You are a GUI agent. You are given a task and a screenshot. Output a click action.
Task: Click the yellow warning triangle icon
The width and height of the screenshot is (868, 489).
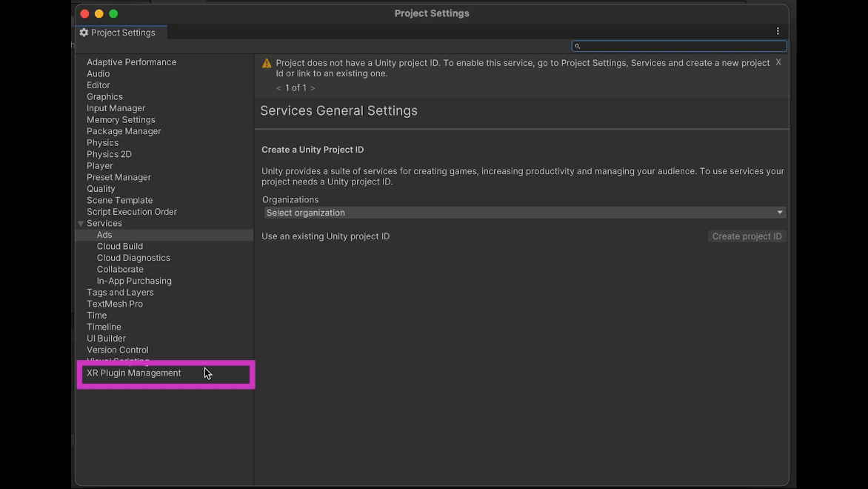pyautogui.click(x=267, y=64)
